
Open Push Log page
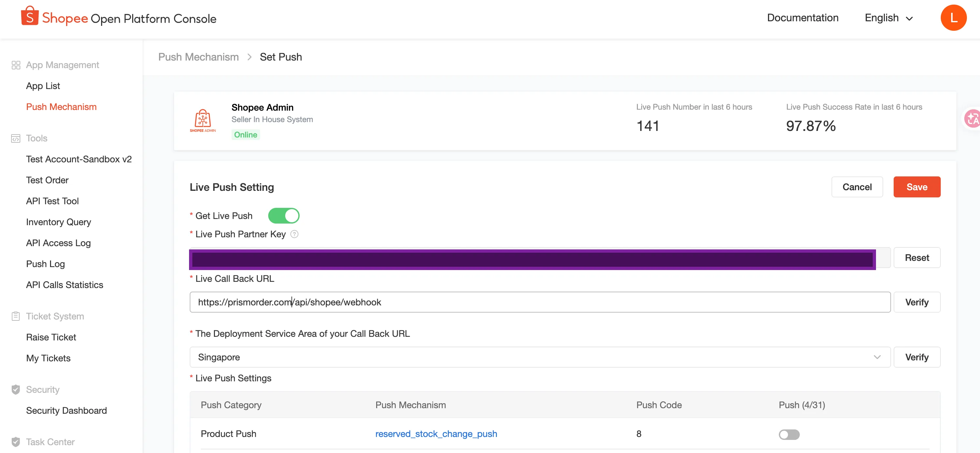coord(45,264)
